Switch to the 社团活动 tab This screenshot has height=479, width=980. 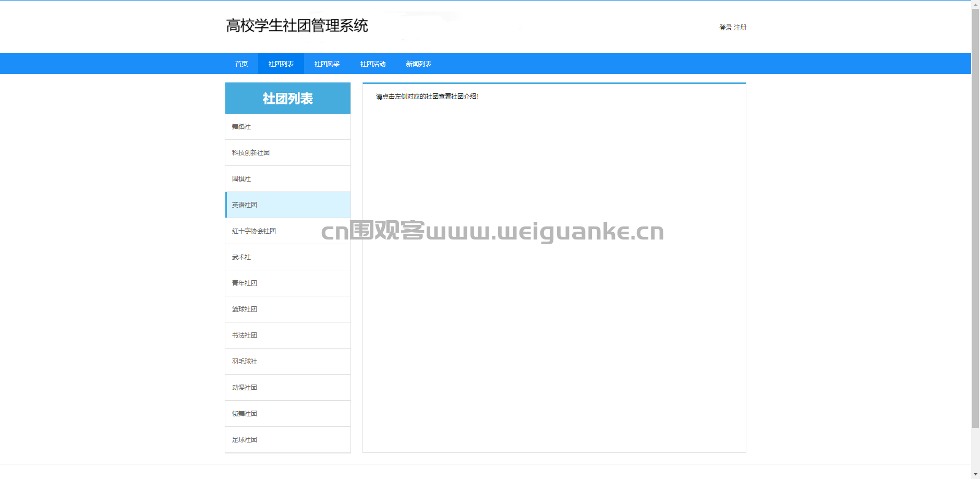tap(373, 64)
